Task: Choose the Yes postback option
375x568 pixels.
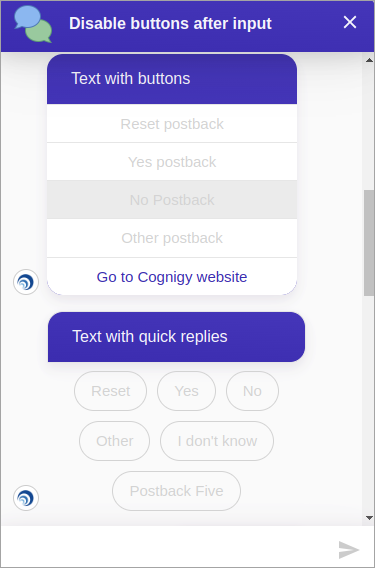Action: [x=172, y=162]
